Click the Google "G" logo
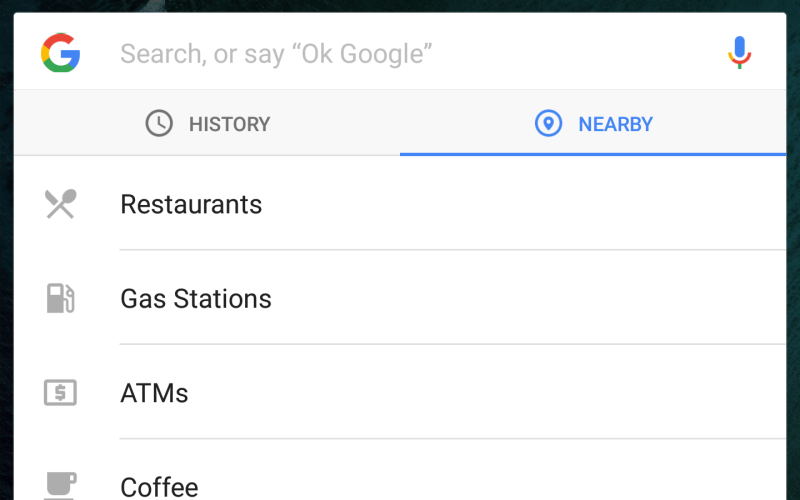This screenshot has width=800, height=500. click(x=60, y=52)
